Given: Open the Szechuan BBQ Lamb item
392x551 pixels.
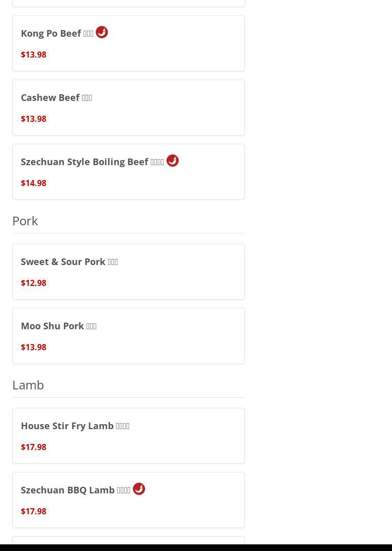Looking at the screenshot, I should tap(75, 490).
